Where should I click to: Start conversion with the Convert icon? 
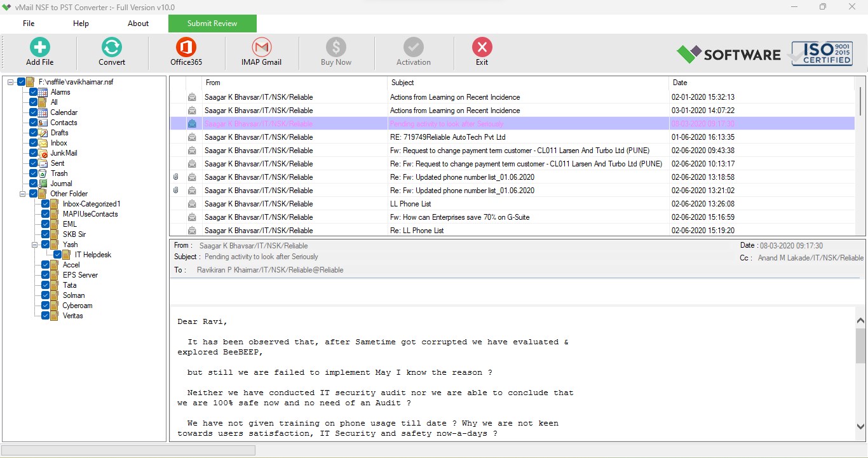[x=112, y=47]
